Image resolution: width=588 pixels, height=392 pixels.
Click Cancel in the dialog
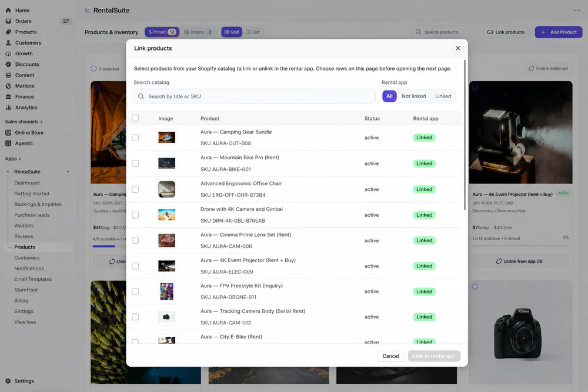[x=390, y=356]
